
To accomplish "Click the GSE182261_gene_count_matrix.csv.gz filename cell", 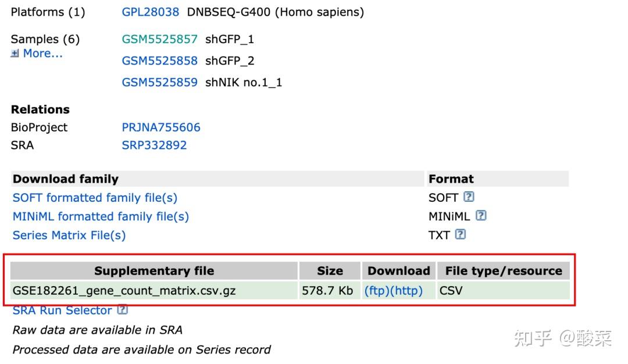I will pyautogui.click(x=124, y=290).
